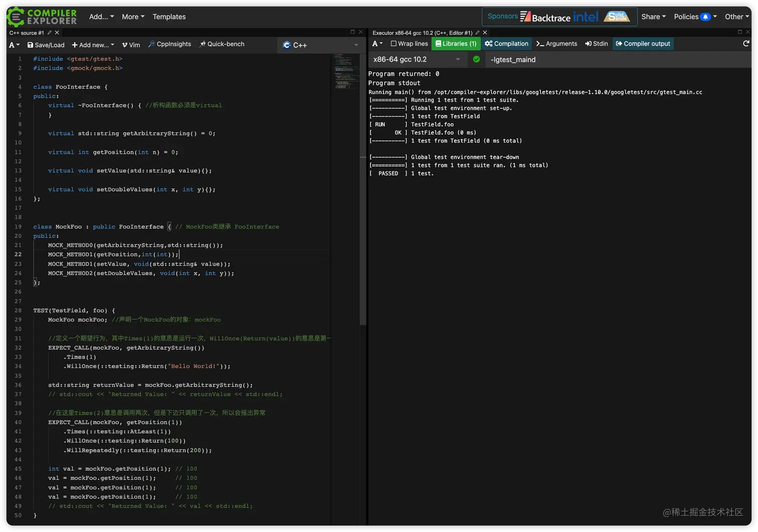This screenshot has height=532, width=758.
Task: Click the "[ PASSED ] 1 test." output line
Action: [401, 173]
